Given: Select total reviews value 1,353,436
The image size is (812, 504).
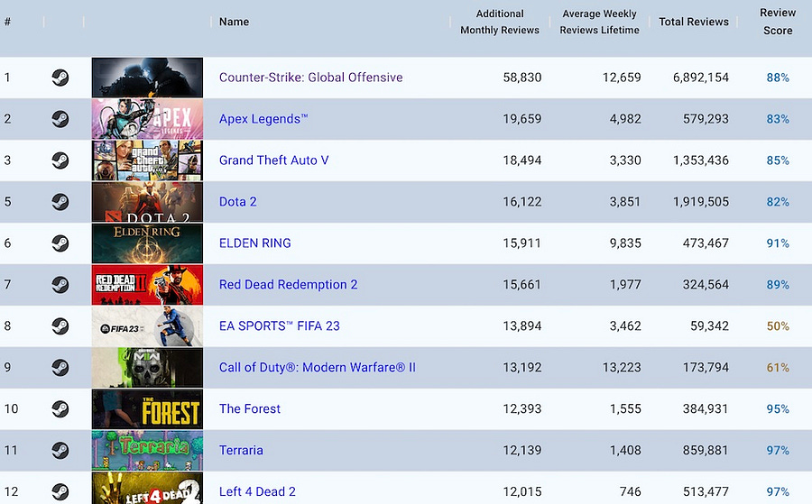Looking at the screenshot, I should click(701, 160).
